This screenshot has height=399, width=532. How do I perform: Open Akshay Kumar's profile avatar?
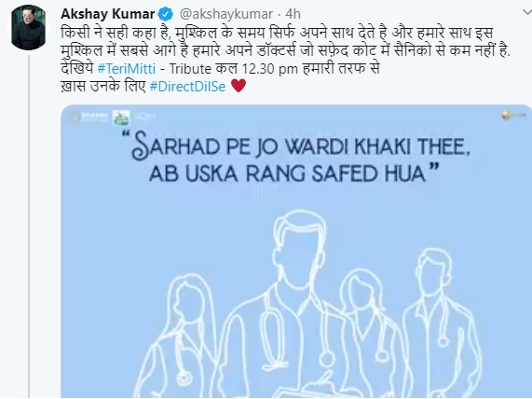[28, 28]
